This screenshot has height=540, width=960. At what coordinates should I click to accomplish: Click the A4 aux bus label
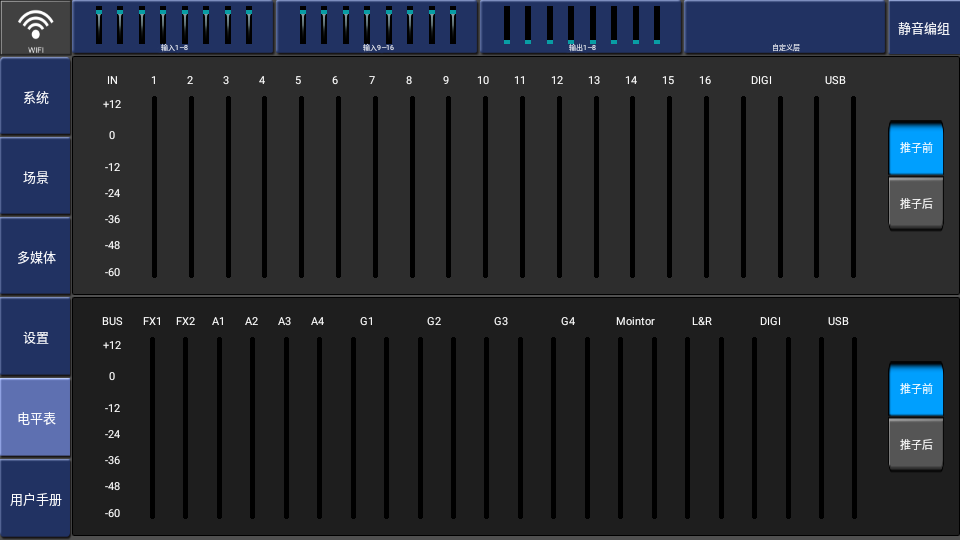317,321
